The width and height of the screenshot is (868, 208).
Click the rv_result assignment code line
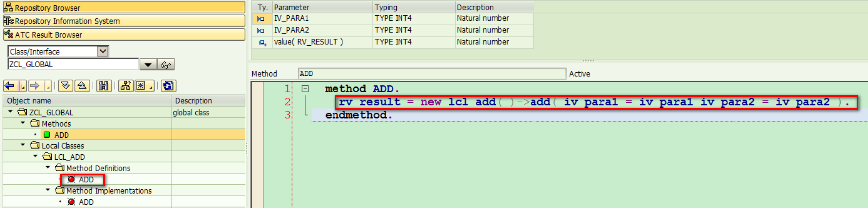594,102
